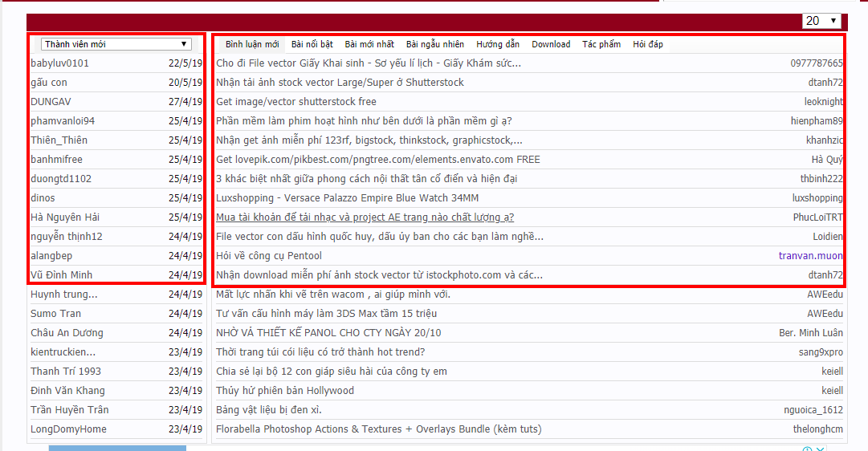Open the 'Bài ngẫu nhiên' tab

[x=434, y=44]
